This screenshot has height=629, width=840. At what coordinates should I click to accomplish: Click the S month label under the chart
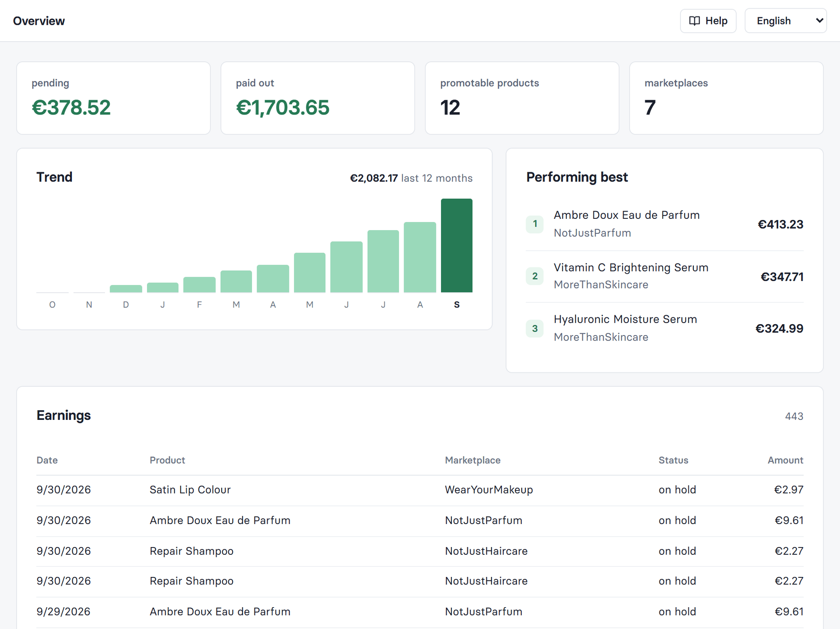click(457, 304)
